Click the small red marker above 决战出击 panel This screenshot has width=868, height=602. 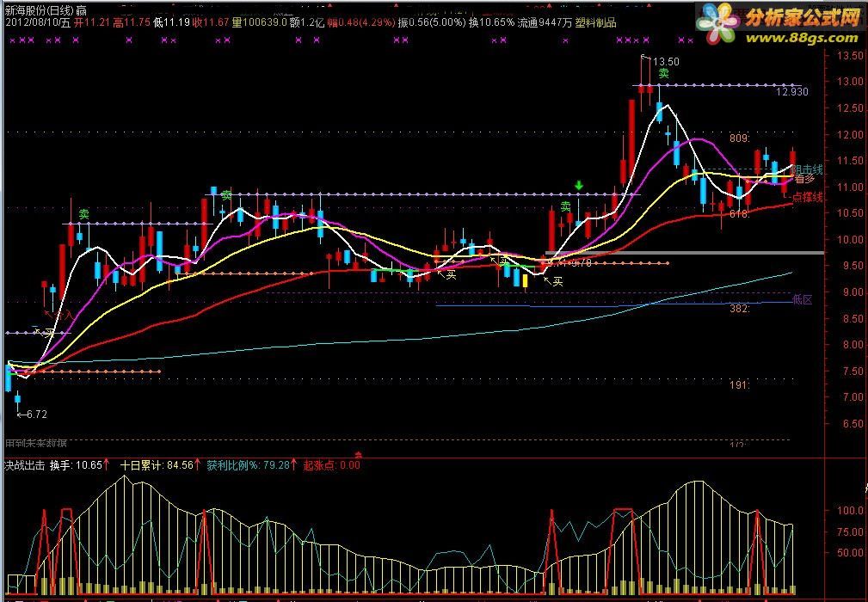click(358, 454)
